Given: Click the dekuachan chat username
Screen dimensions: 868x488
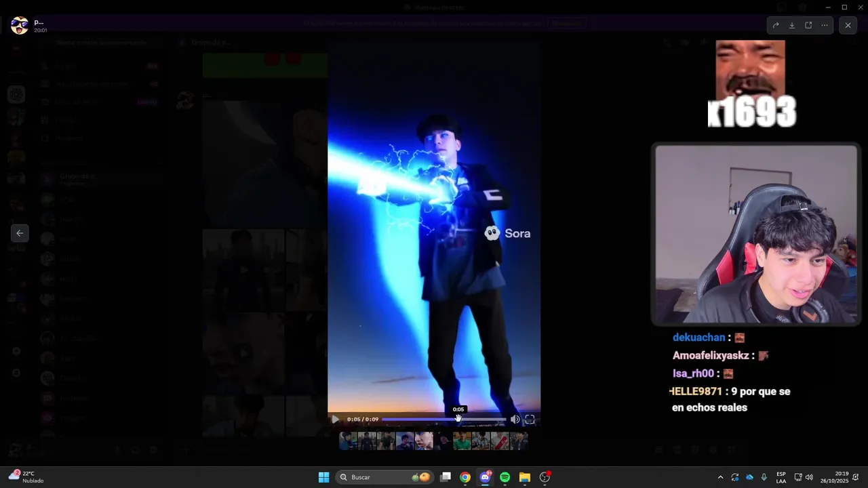Looking at the screenshot, I should click(698, 338).
